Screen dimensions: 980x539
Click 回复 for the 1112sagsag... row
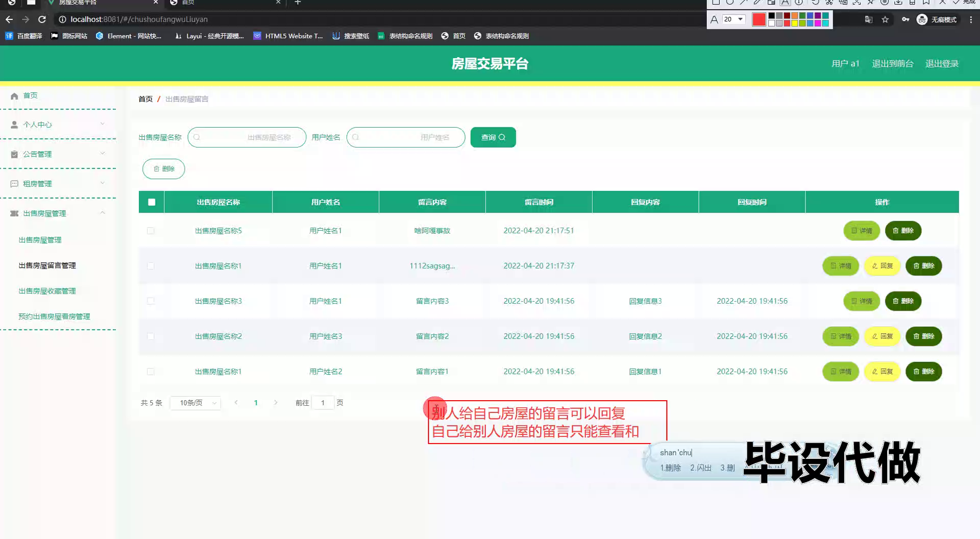883,266
